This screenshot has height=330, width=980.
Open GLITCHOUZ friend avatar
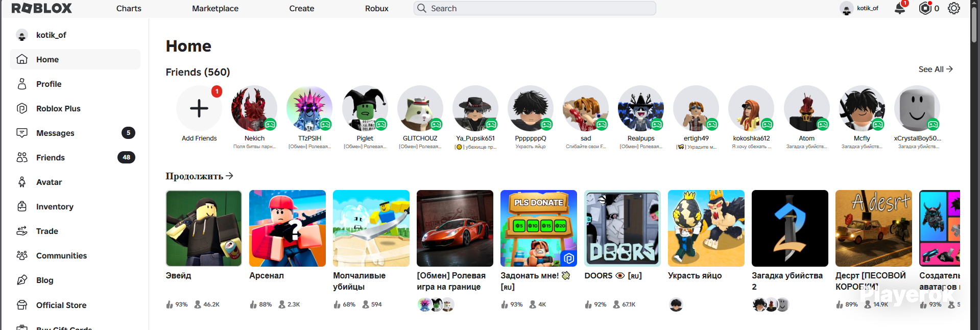pos(420,108)
